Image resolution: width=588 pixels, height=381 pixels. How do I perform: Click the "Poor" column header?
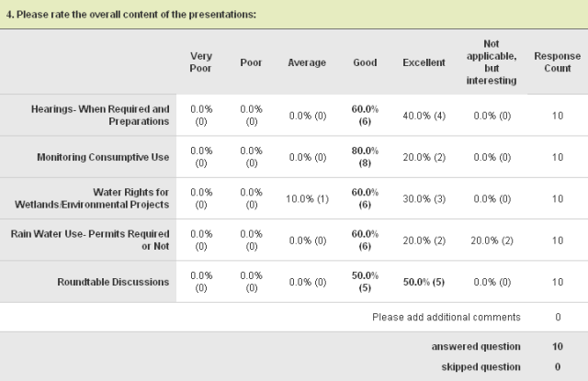(x=250, y=62)
